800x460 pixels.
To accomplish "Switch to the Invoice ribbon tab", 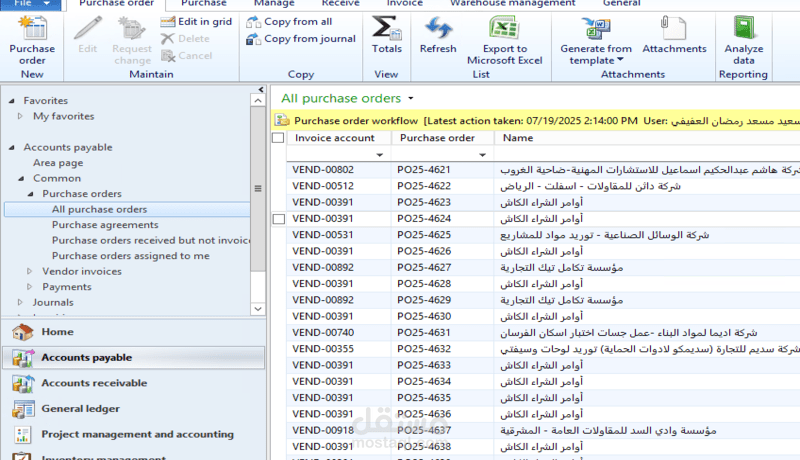I will (x=404, y=4).
